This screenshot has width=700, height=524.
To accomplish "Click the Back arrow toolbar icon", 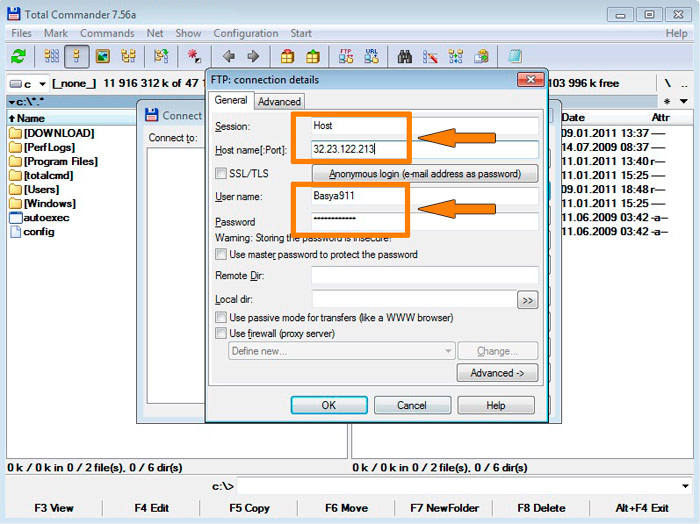I will [x=228, y=57].
